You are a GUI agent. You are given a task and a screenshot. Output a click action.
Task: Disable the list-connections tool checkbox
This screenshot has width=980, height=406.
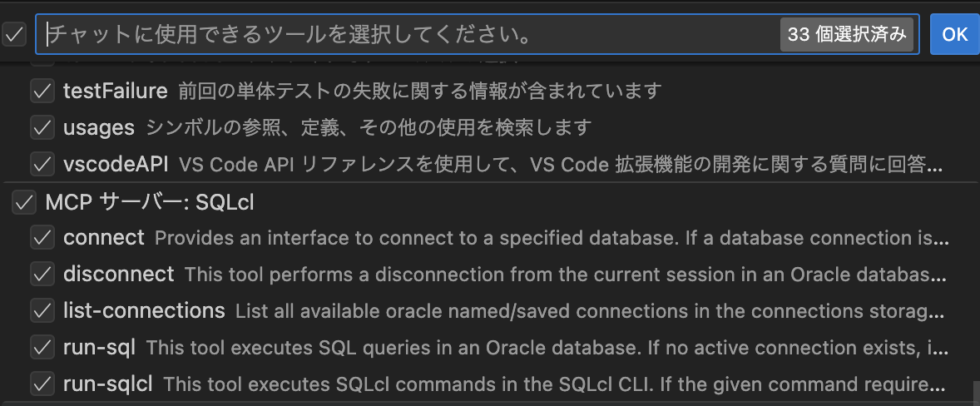click(41, 311)
